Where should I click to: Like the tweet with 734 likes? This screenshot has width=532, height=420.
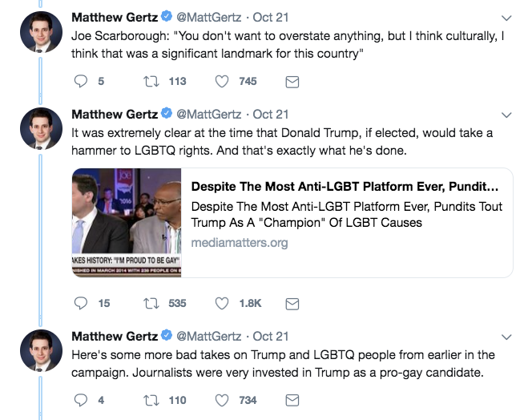pyautogui.click(x=224, y=400)
